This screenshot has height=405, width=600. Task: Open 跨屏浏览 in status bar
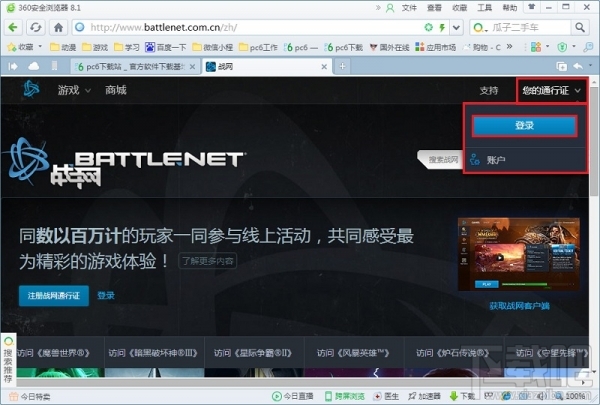click(x=345, y=396)
